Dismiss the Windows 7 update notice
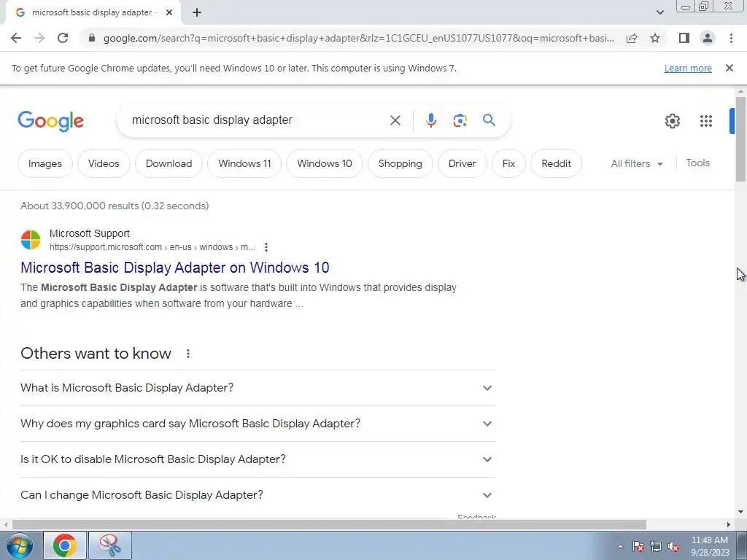747x560 pixels. point(729,68)
